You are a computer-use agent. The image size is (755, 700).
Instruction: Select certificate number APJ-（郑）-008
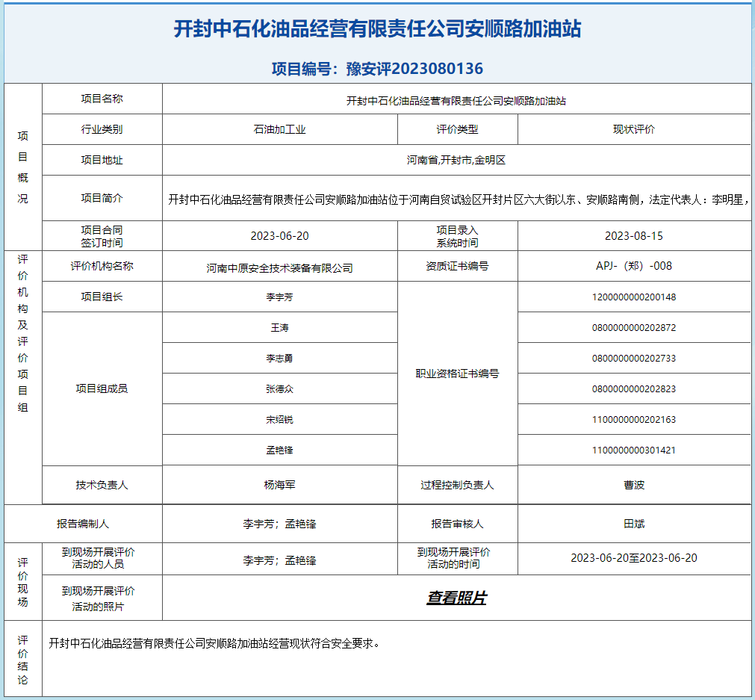click(x=634, y=266)
